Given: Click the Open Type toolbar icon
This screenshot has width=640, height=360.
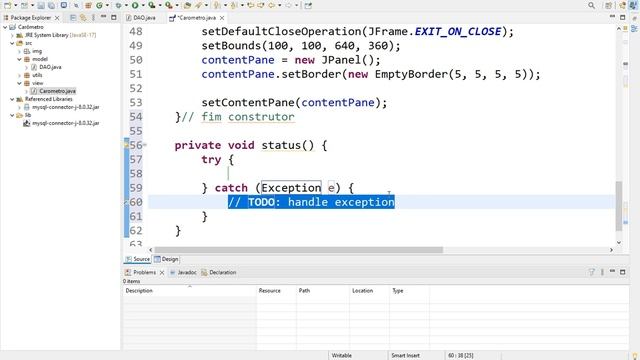Looking at the screenshot, I should (187, 5).
